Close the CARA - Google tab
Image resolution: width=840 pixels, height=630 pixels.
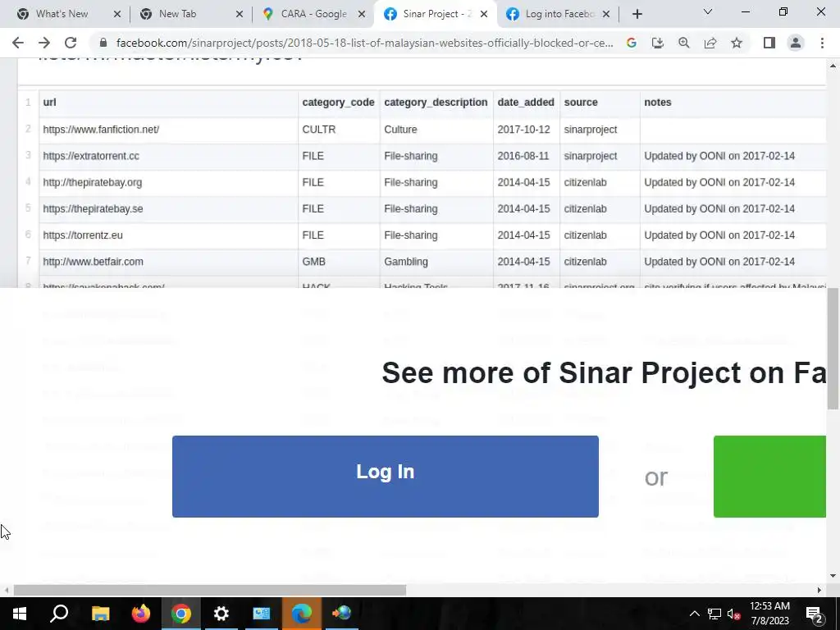click(x=362, y=14)
